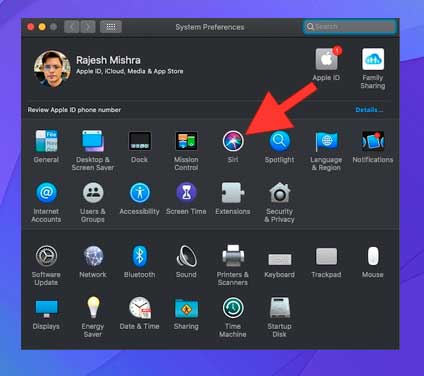This screenshot has width=424, height=376.
Task: Go forward with the forward arrow
Action: [x=88, y=27]
